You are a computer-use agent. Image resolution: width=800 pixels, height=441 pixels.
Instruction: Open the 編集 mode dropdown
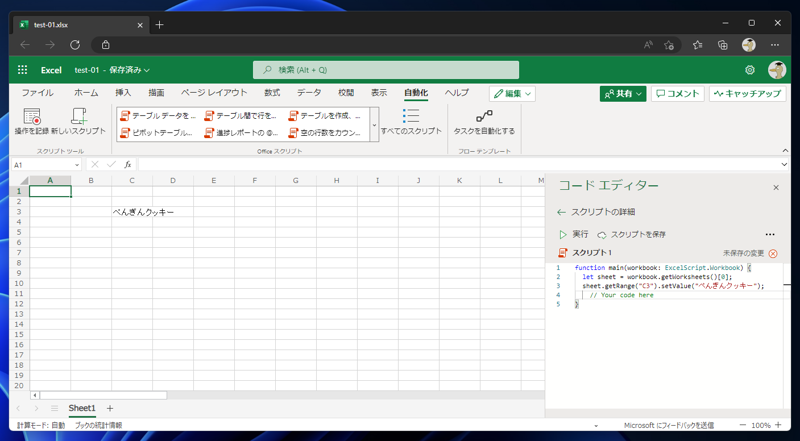click(x=512, y=93)
